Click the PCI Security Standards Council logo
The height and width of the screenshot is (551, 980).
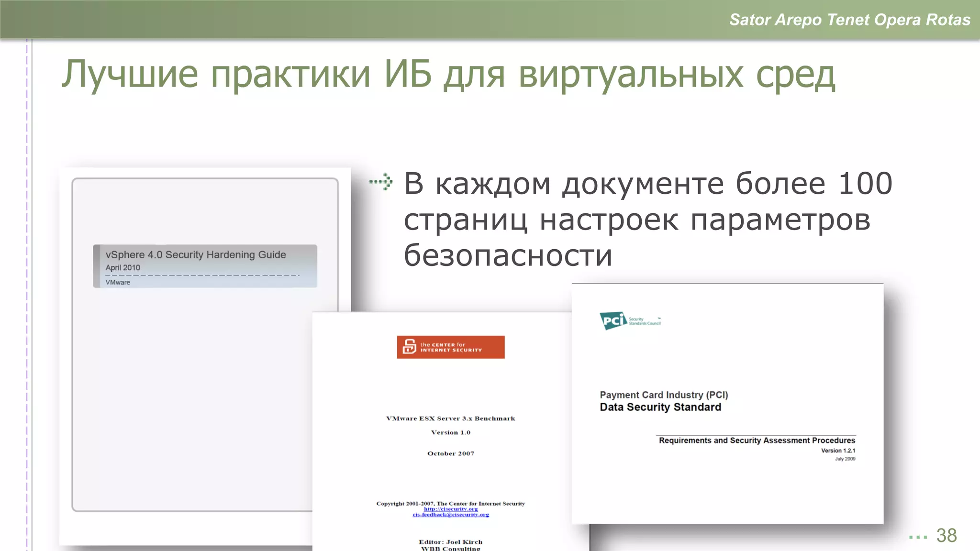[630, 321]
